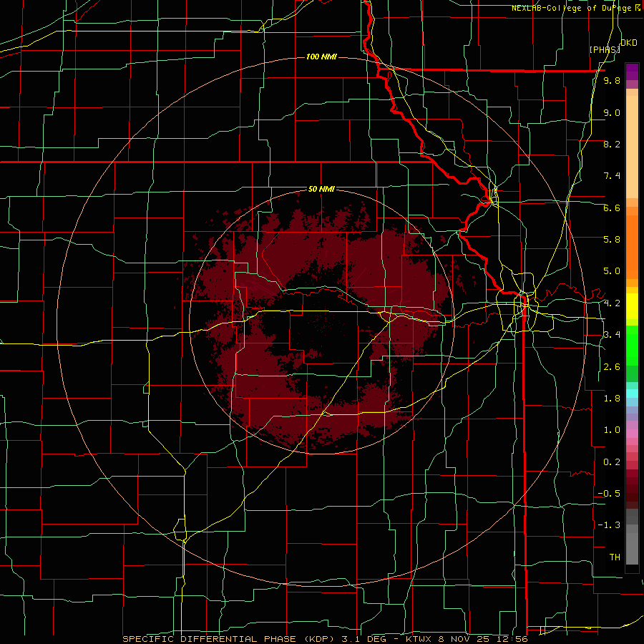
Task: Click the cyan band on the color scale
Action: coord(632,394)
